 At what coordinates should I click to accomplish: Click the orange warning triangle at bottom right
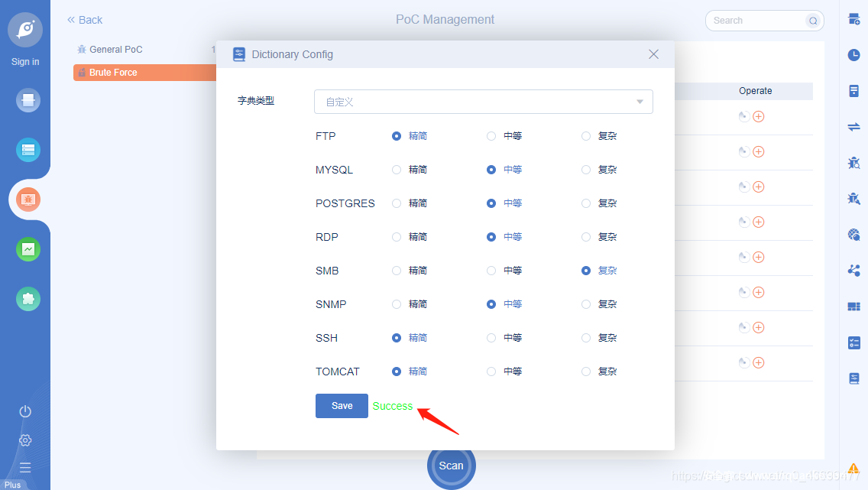click(x=853, y=469)
